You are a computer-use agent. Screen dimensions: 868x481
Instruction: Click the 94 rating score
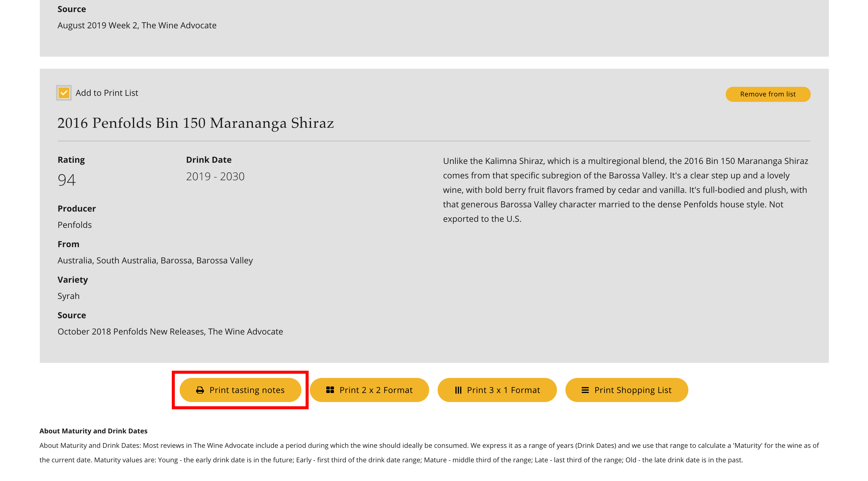(x=66, y=180)
